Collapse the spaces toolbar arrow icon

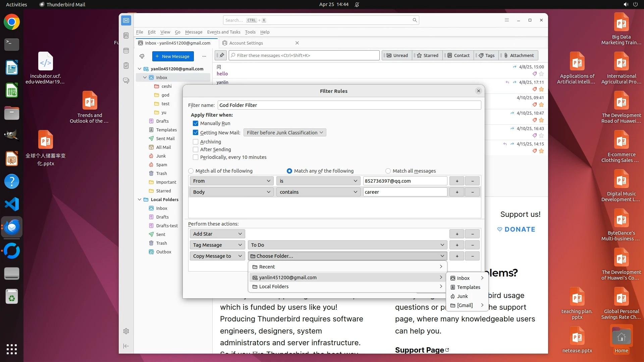(126, 346)
